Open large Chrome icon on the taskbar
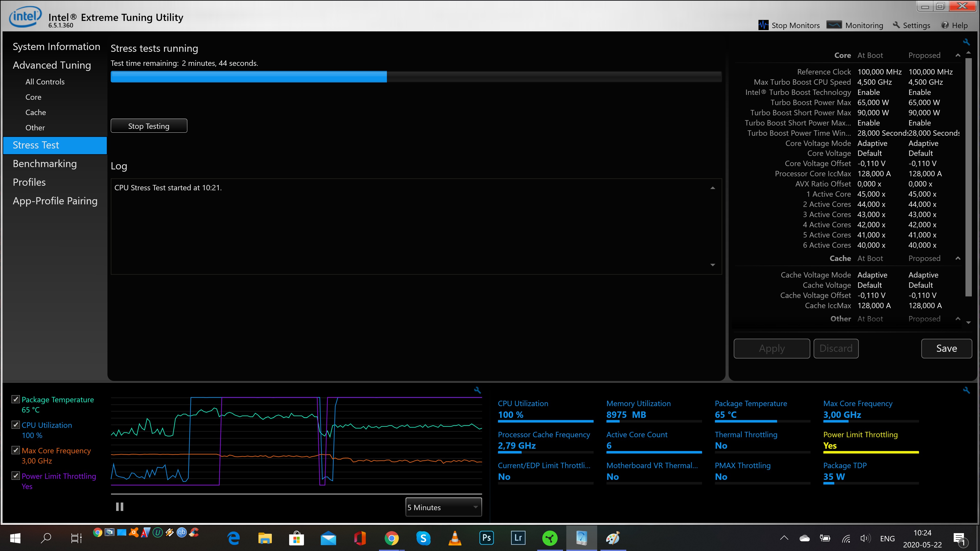The height and width of the screenshot is (551, 980). (391, 538)
